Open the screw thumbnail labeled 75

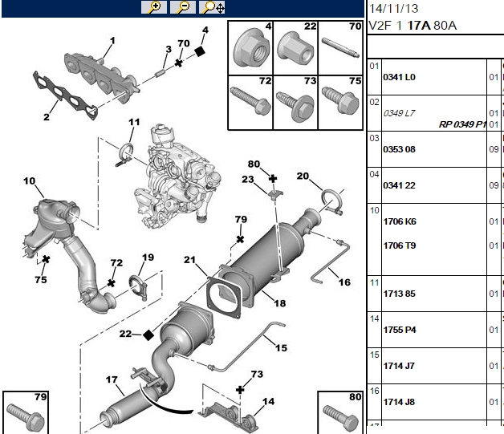tap(340, 103)
